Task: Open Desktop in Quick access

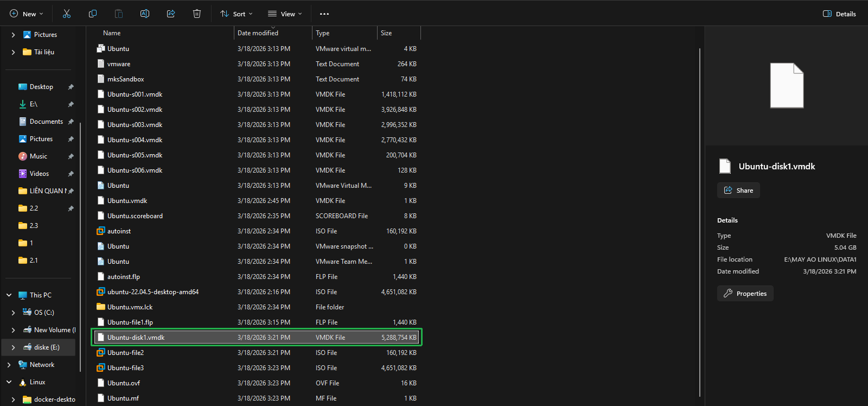Action: pyautogui.click(x=41, y=87)
